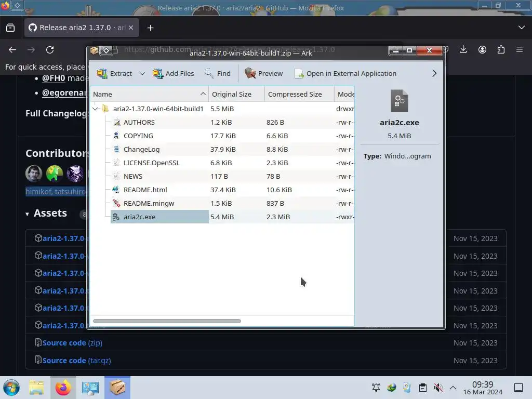Select the ChangeLog file icon
The width and height of the screenshot is (532, 399).
[116, 149]
